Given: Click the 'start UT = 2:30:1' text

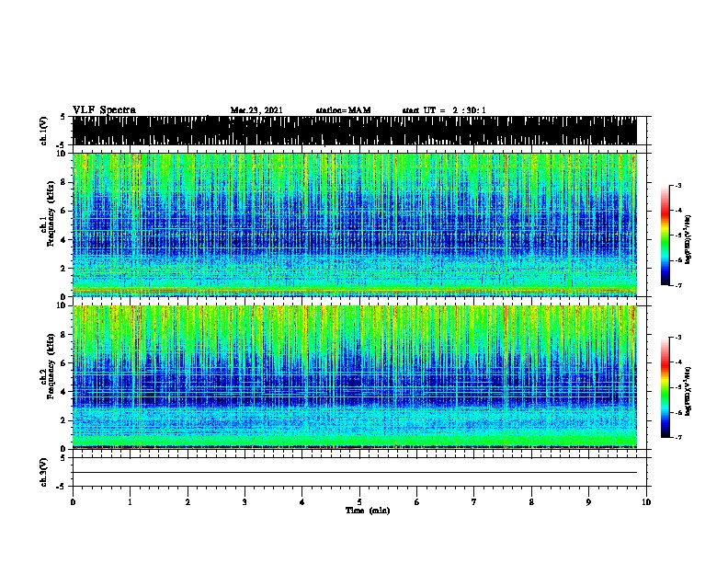Looking at the screenshot, I should click(x=444, y=110).
